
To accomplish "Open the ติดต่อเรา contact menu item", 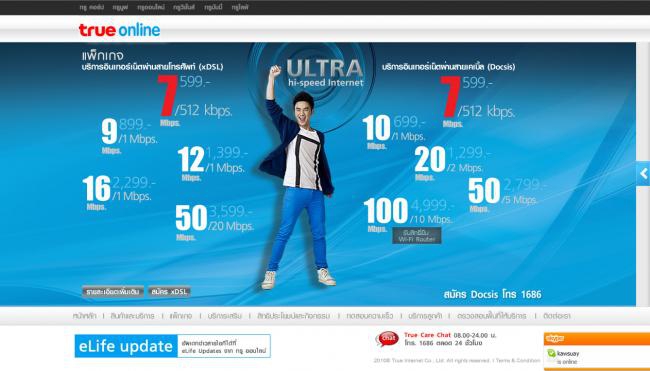I will (557, 316).
